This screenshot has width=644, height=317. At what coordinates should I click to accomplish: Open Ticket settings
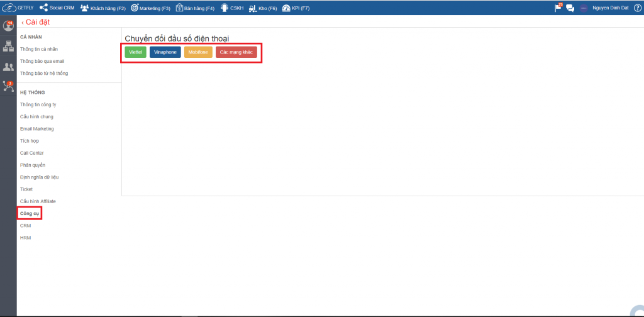pyautogui.click(x=26, y=189)
